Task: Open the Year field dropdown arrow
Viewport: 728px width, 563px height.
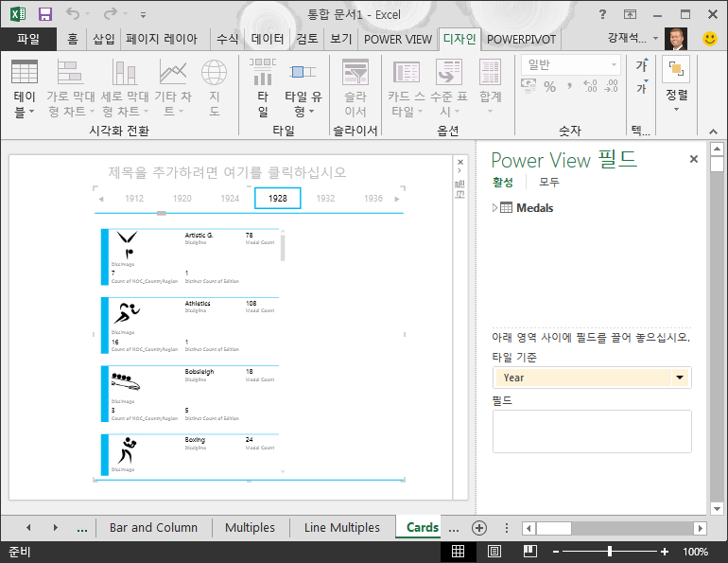Action: point(680,378)
